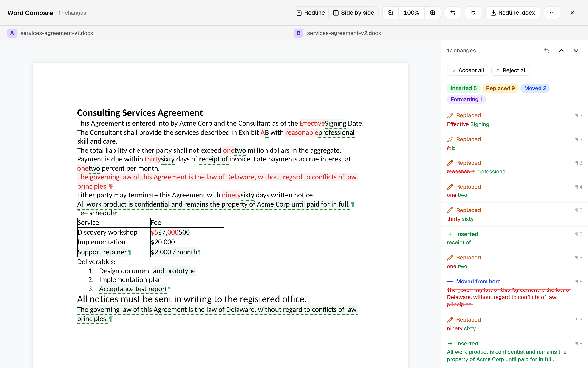Image resolution: width=588 pixels, height=368 pixels.
Task: Open the more options ellipsis menu
Action: (x=552, y=13)
